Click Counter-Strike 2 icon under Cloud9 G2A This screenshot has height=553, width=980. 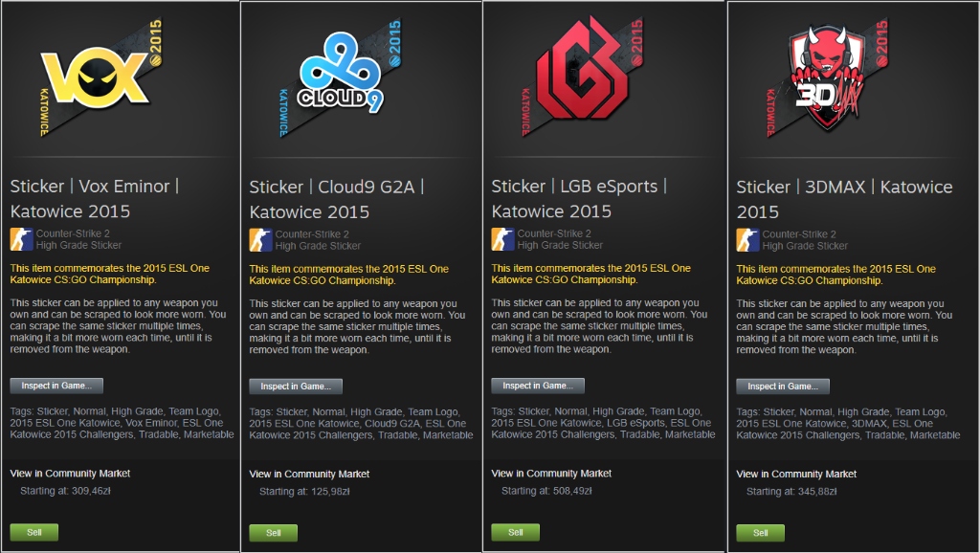pos(260,240)
